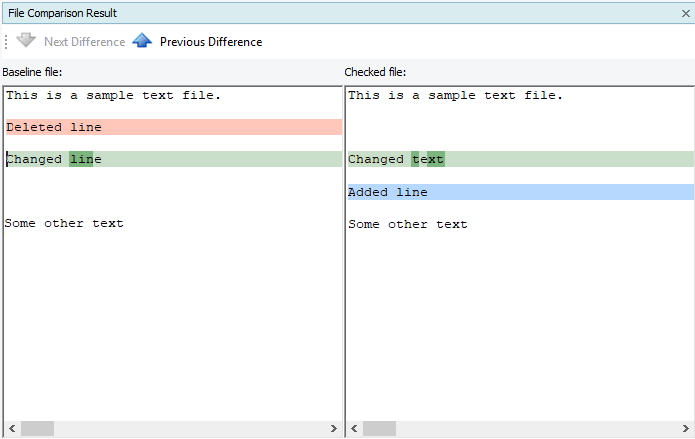Click the Previous Difference up arrow icon
The width and height of the screenshot is (695, 439).
[142, 41]
